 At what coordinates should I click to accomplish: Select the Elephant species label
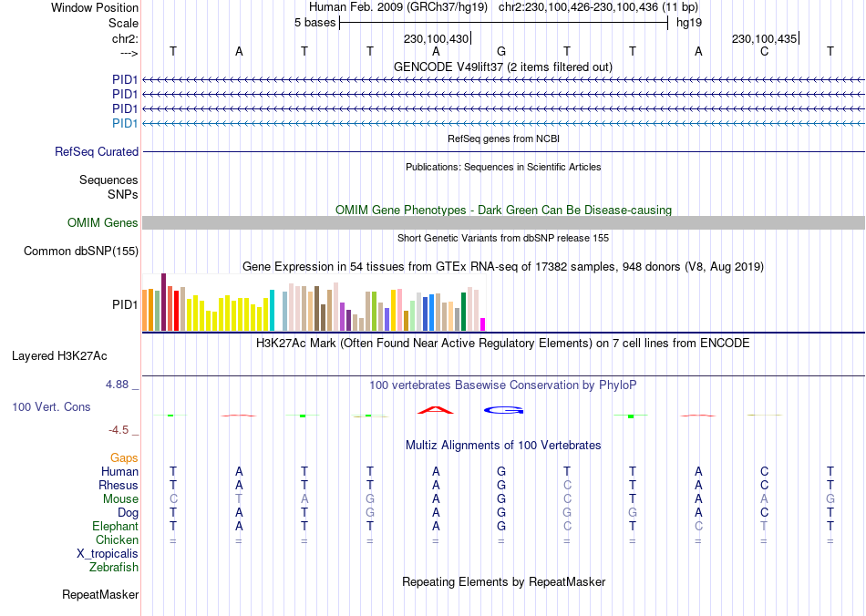(x=115, y=526)
